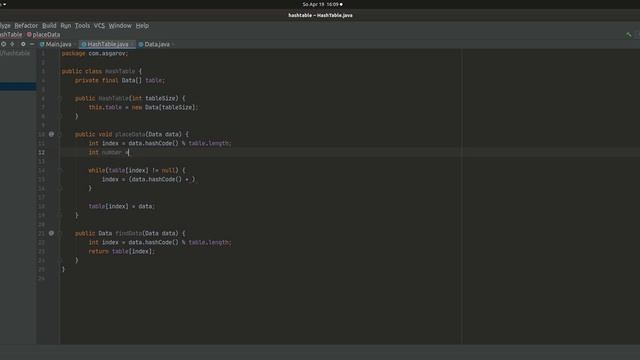The image size is (640, 360).
Task: Open Help menu
Action: point(142,25)
